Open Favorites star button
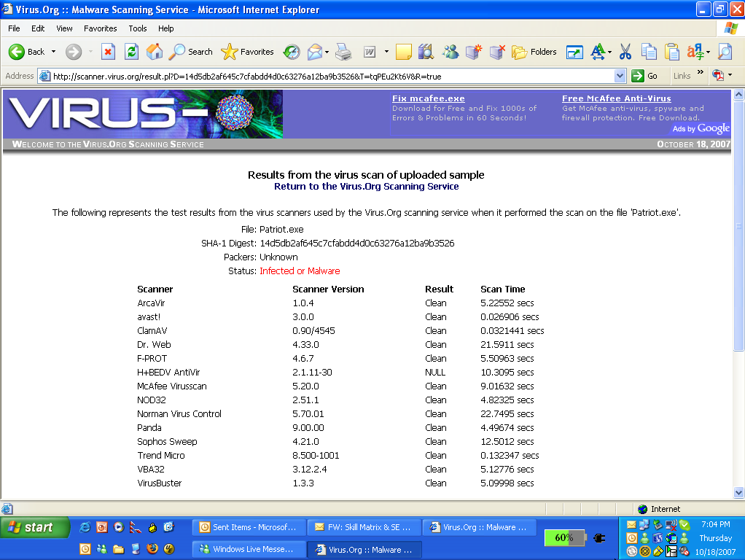745x560 pixels. [248, 52]
